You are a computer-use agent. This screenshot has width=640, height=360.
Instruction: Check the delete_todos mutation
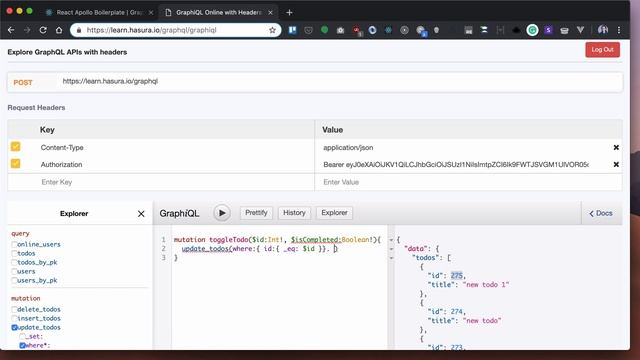click(14, 309)
